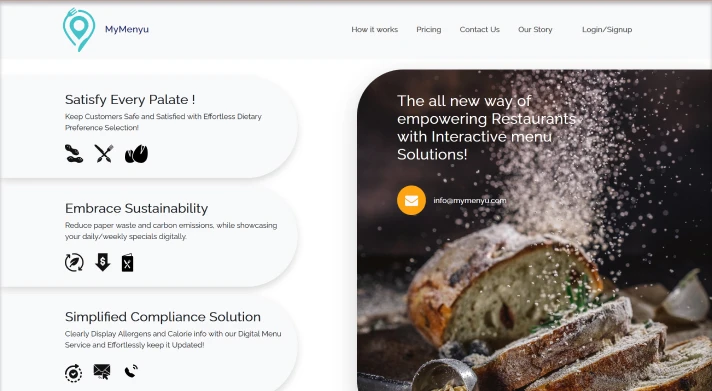Click the text about Allergens and Calorie info
The image size is (712, 391).
[x=173, y=339]
